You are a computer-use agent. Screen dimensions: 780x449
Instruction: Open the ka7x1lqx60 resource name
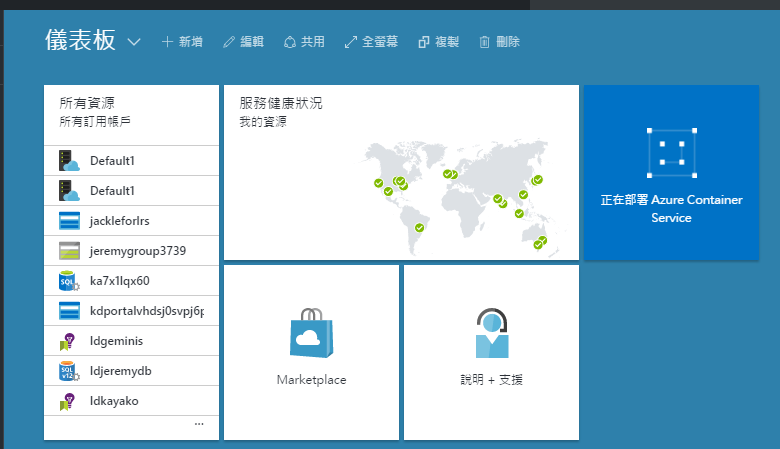(119, 281)
